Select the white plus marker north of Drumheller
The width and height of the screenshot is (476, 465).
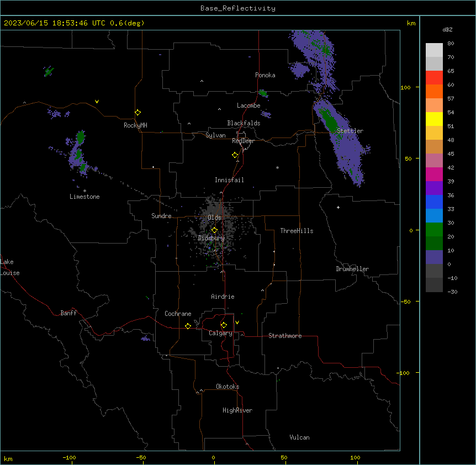tap(338, 207)
